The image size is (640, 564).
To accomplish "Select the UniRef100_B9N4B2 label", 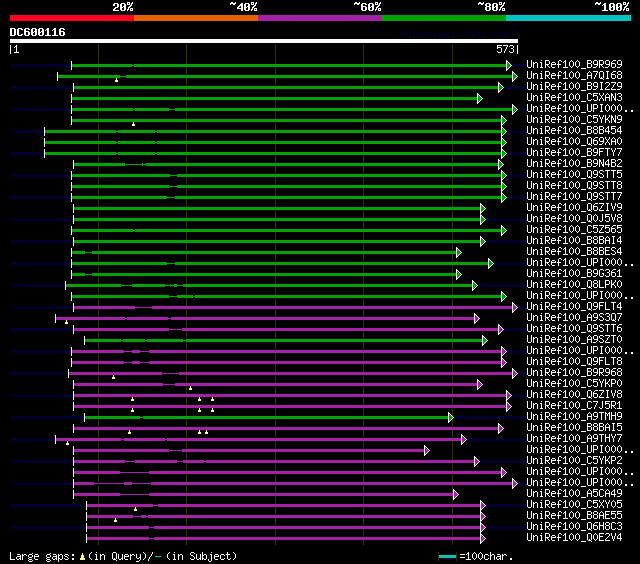I will click(x=574, y=164).
